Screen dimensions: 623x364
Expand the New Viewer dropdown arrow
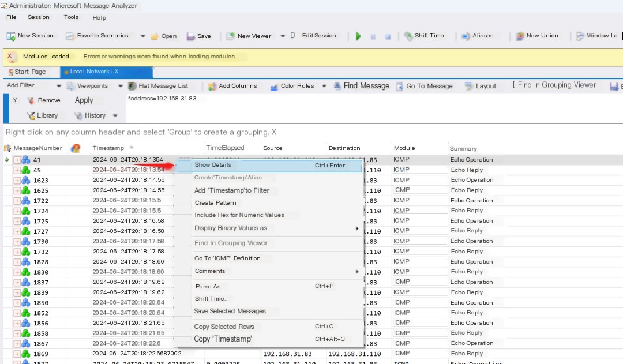click(283, 36)
